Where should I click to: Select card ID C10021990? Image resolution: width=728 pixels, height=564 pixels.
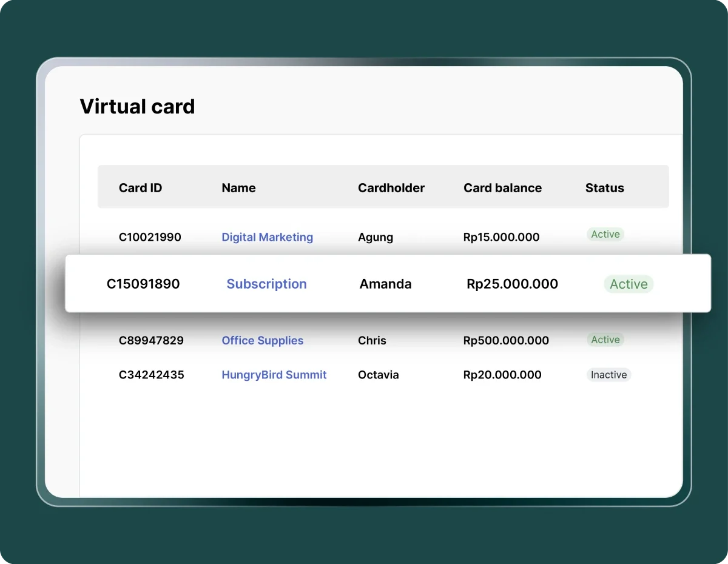[x=150, y=237]
